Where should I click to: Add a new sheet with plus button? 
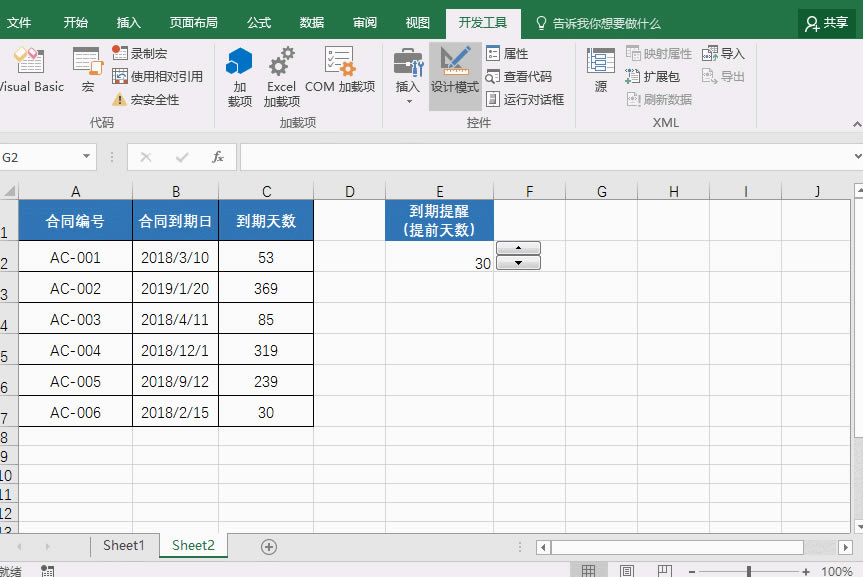pos(269,547)
